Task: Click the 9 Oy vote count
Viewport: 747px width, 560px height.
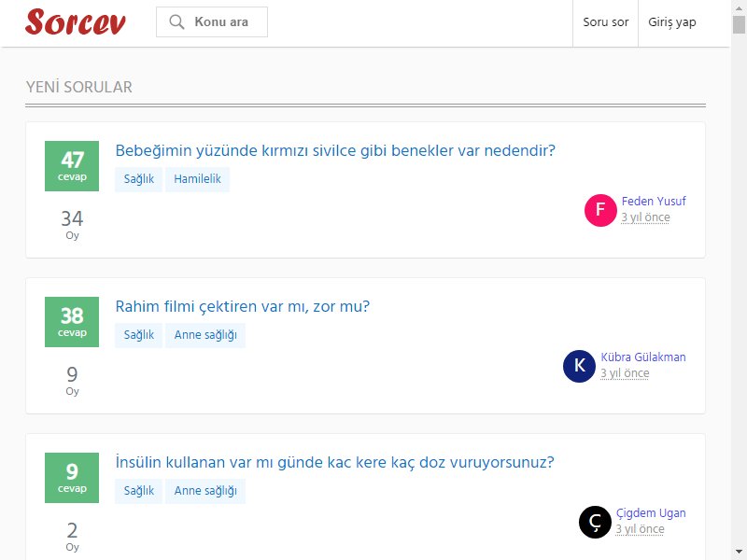Action: tap(72, 380)
